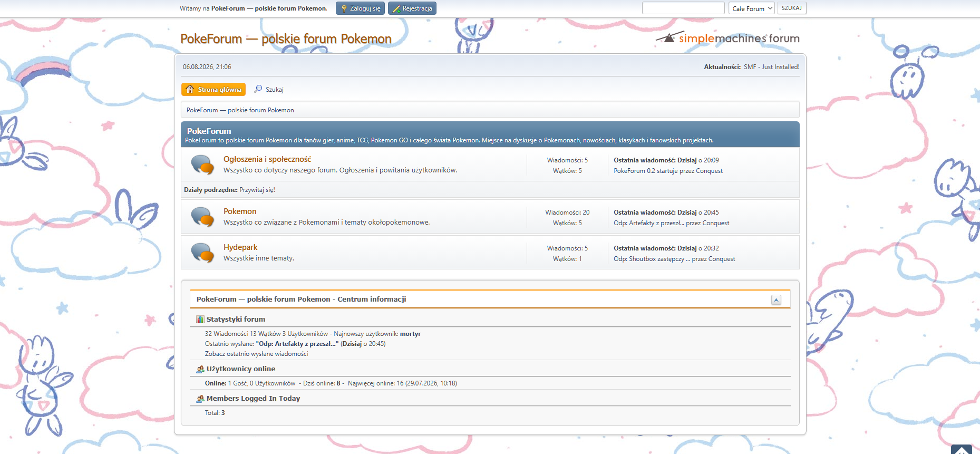
Task: Click the Statystyki forum chart icon
Action: click(x=200, y=320)
